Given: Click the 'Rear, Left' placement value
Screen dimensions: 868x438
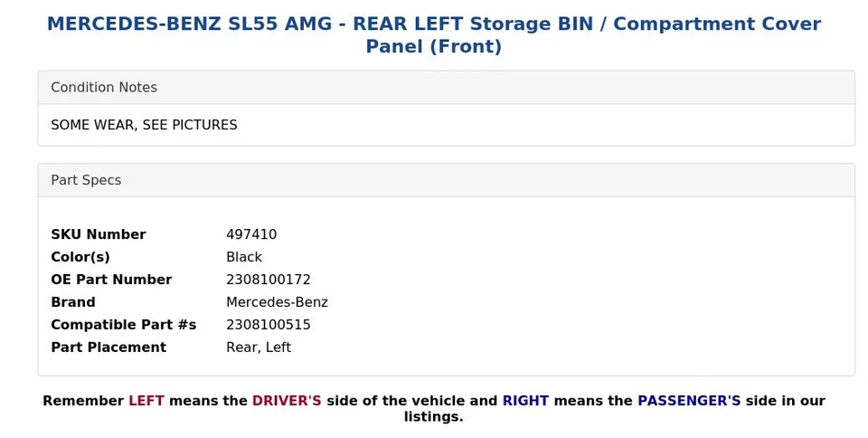Looking at the screenshot, I should click(259, 348).
